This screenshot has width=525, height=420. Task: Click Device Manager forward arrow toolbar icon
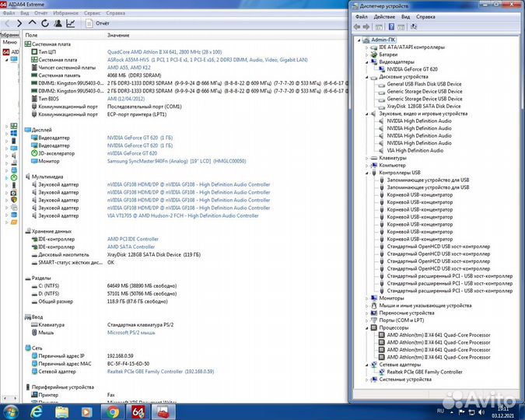366,26
